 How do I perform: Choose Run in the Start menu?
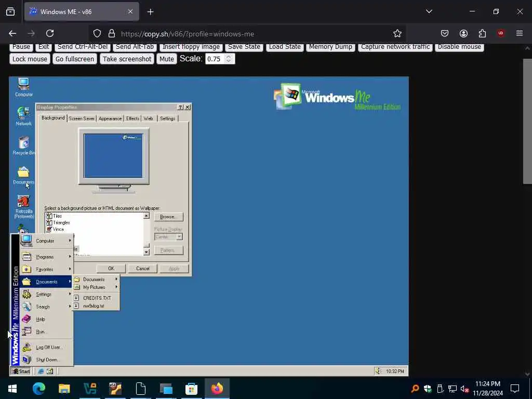pos(46,331)
